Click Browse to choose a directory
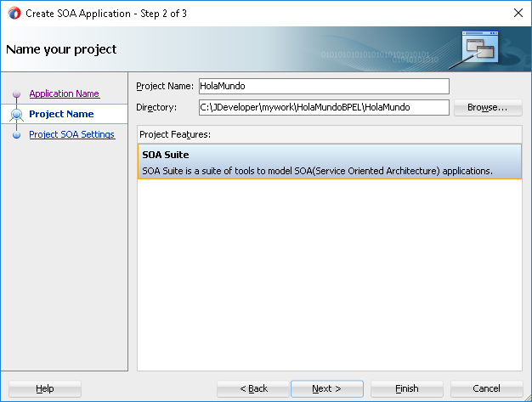The width and height of the screenshot is (532, 402). click(x=488, y=108)
